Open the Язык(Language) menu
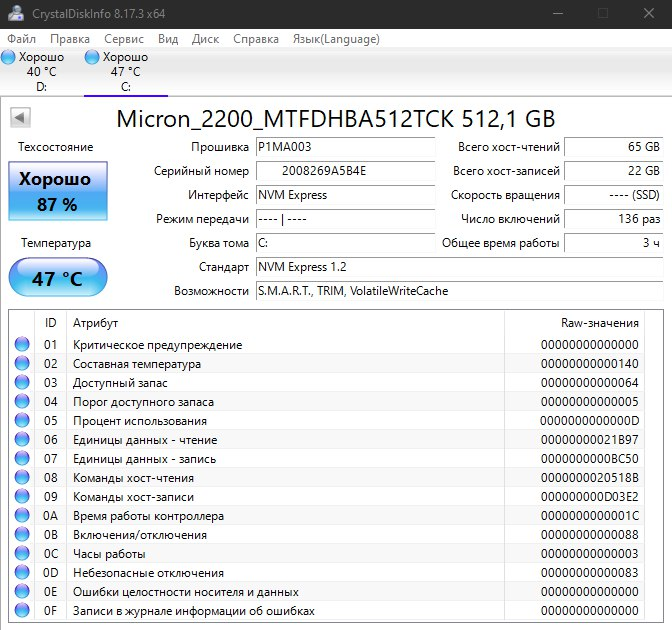The height and width of the screenshot is (630, 672). (x=336, y=39)
